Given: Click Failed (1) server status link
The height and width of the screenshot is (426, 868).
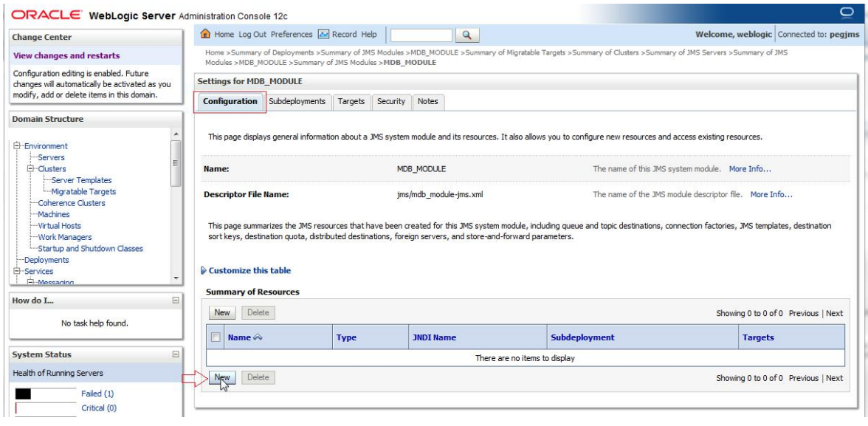Looking at the screenshot, I should click(97, 394).
